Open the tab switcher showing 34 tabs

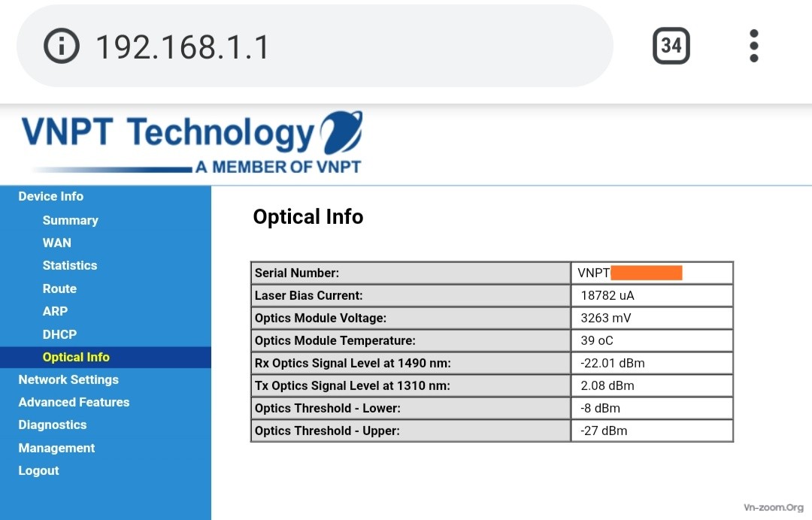(671, 46)
